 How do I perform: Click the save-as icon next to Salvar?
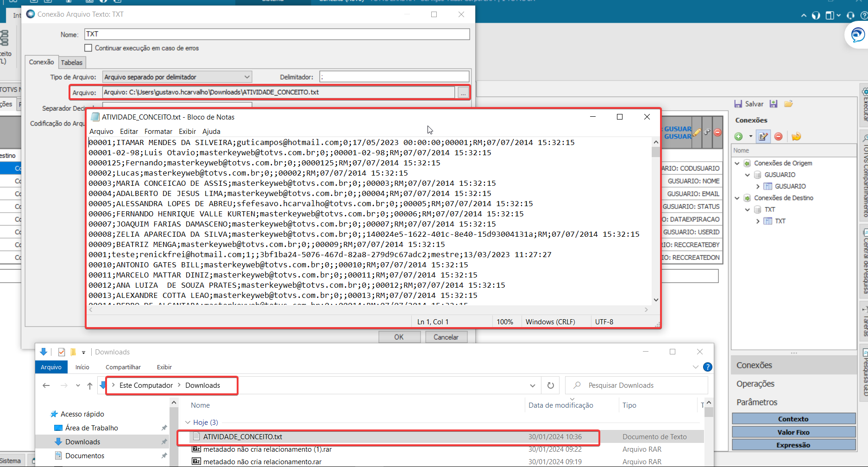(774, 104)
